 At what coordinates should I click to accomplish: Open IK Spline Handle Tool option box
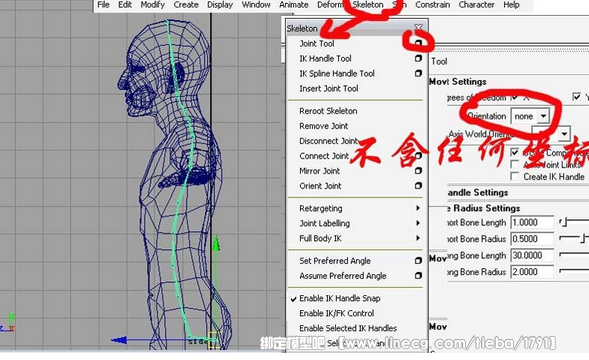tap(418, 73)
